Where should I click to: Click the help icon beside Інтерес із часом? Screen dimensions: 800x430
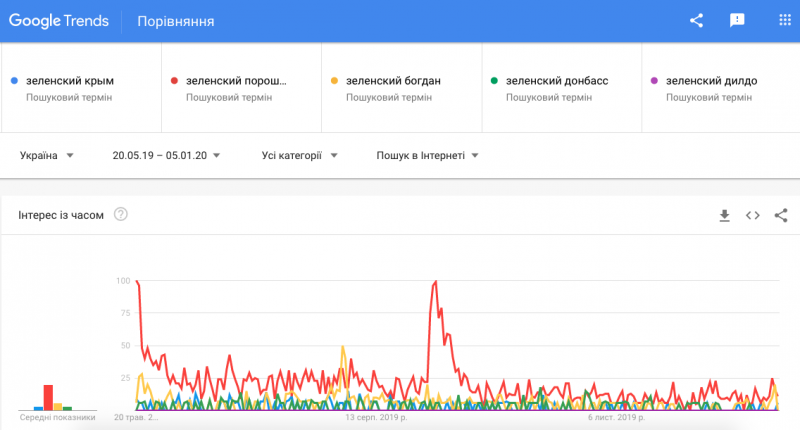[x=121, y=214]
